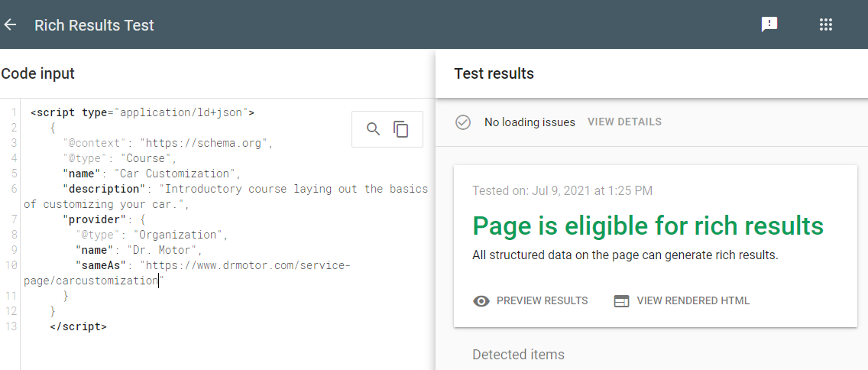Screen dimensions: 868x370
Task: Open VIEW DETAILS for loading issues
Action: pos(624,122)
